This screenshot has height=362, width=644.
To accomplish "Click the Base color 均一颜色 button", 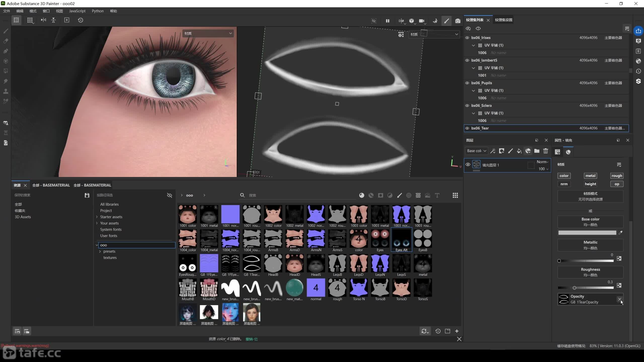I will (590, 222).
